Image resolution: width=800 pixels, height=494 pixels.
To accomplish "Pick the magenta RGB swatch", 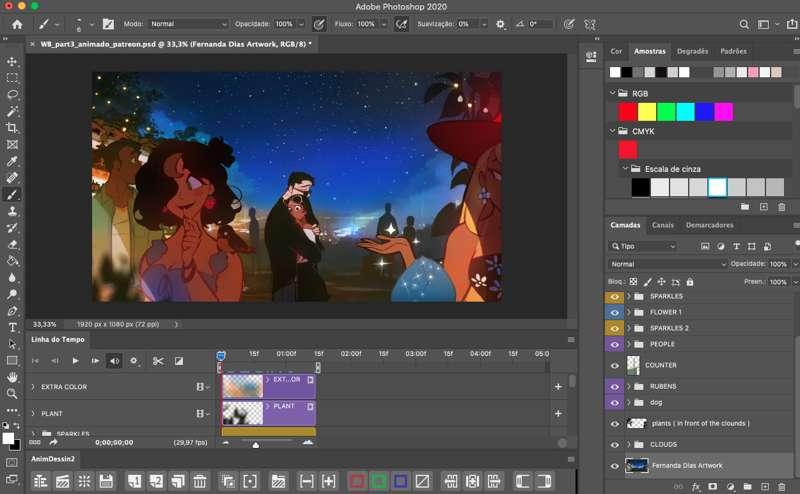I will [723, 112].
